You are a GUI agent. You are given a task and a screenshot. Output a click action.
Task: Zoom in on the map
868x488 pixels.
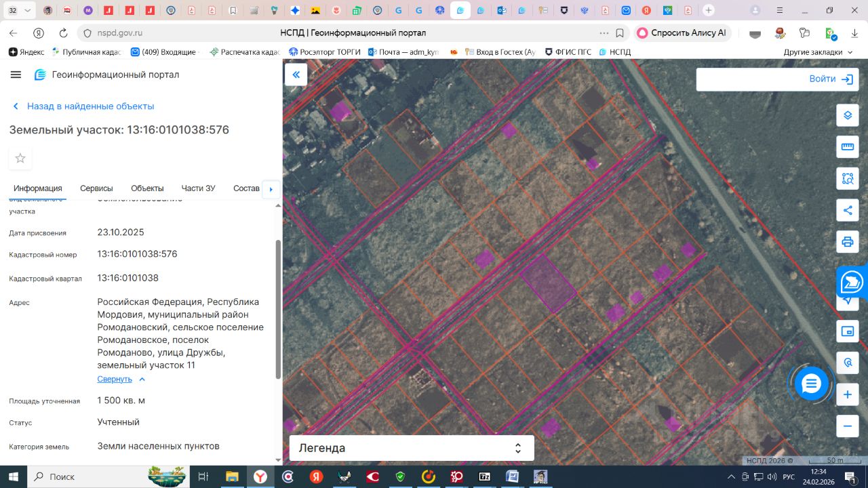[x=847, y=394]
